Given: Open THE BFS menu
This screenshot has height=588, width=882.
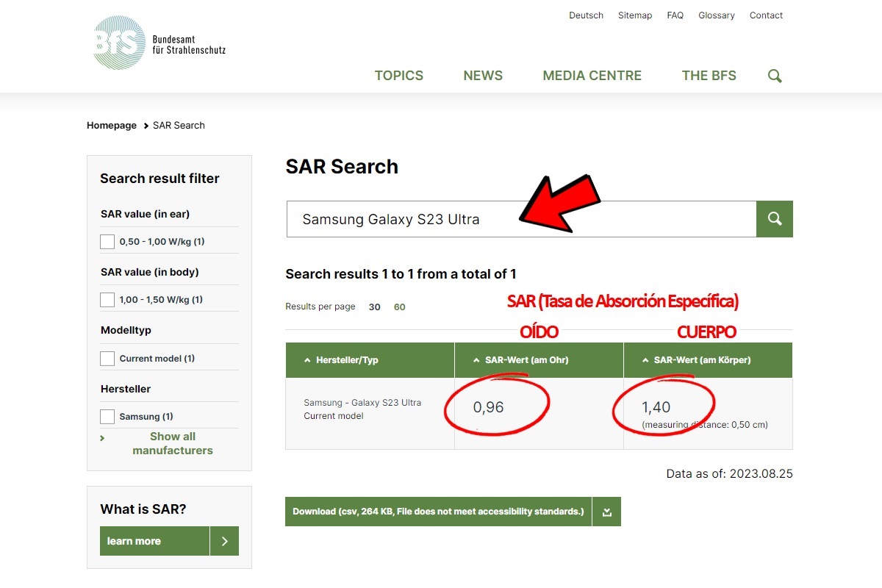Looking at the screenshot, I should (x=709, y=76).
